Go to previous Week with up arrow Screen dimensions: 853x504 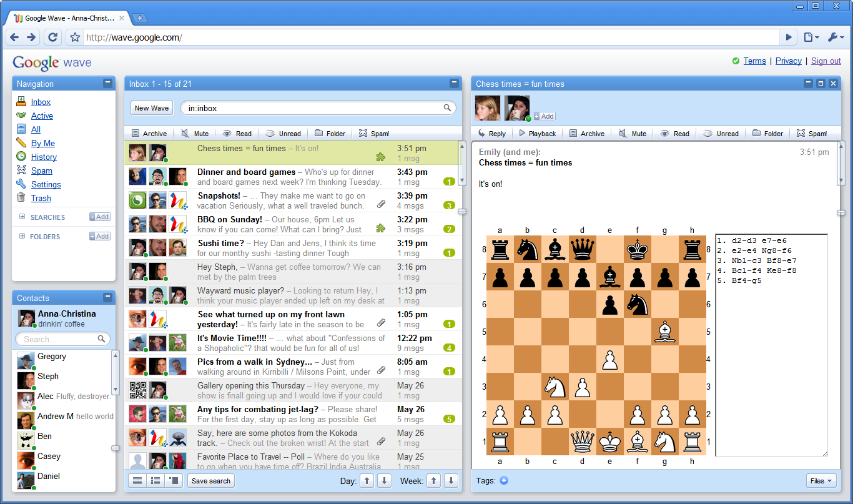click(433, 481)
